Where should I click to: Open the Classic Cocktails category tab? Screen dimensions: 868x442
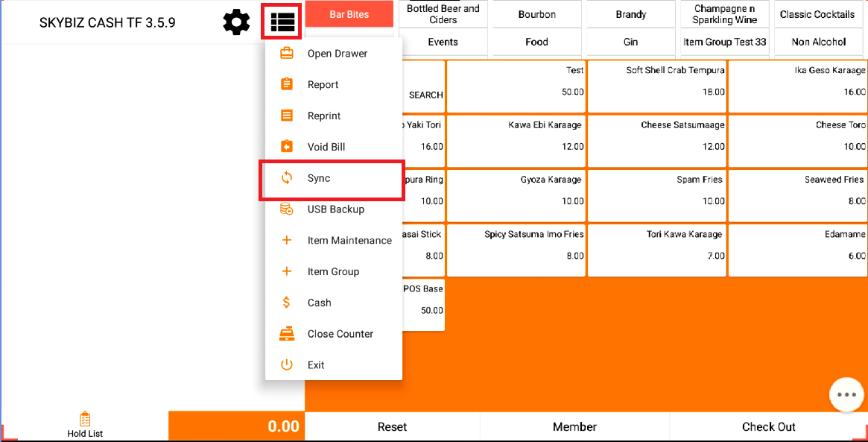pyautogui.click(x=817, y=15)
